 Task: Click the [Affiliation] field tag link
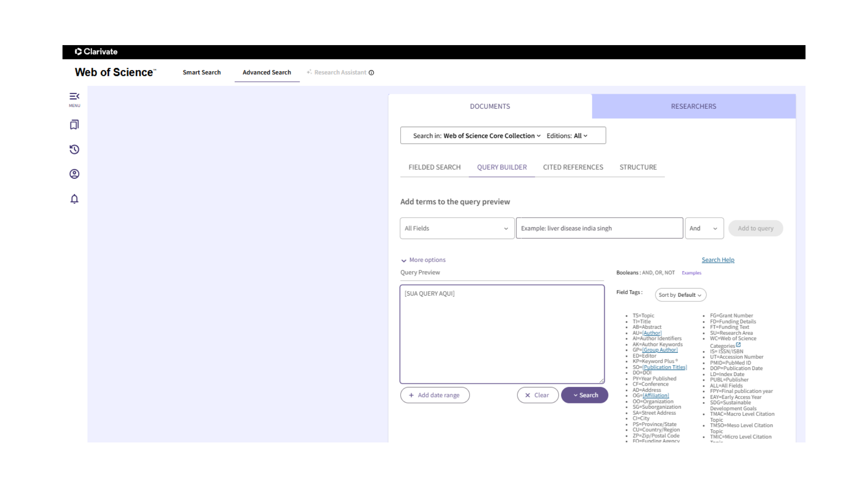tap(656, 396)
